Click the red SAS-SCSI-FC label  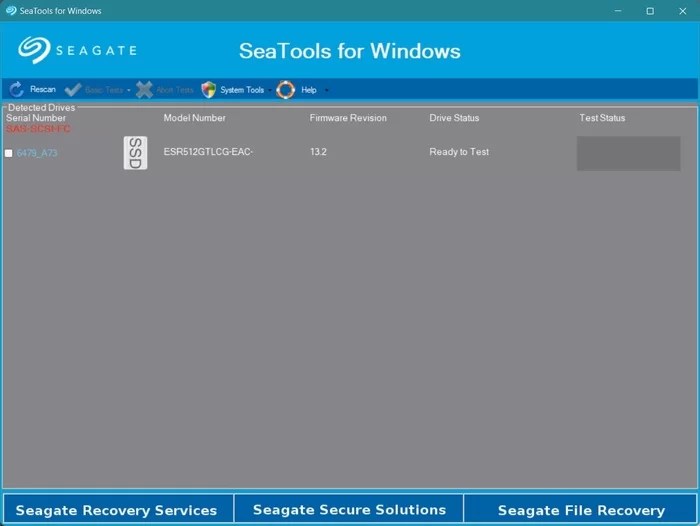[38, 129]
